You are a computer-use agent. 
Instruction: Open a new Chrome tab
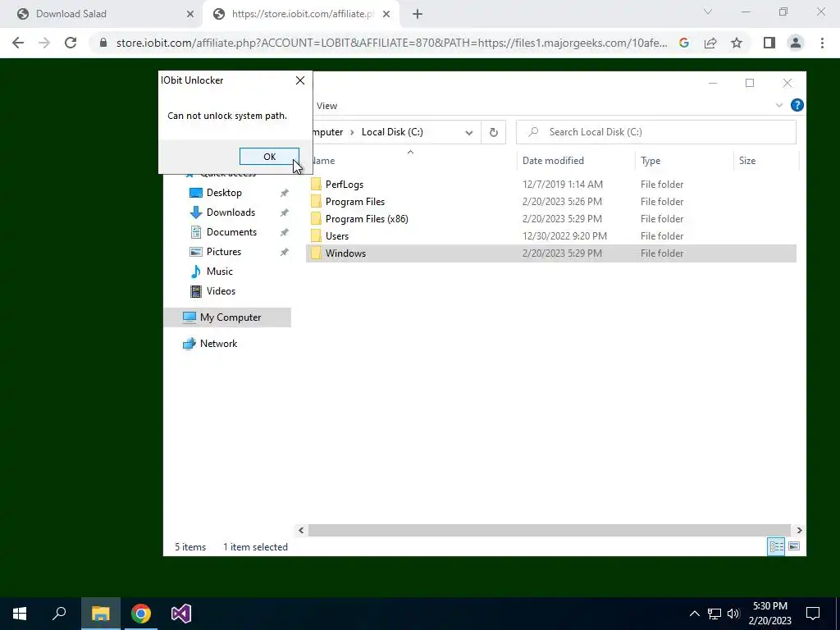coord(418,14)
